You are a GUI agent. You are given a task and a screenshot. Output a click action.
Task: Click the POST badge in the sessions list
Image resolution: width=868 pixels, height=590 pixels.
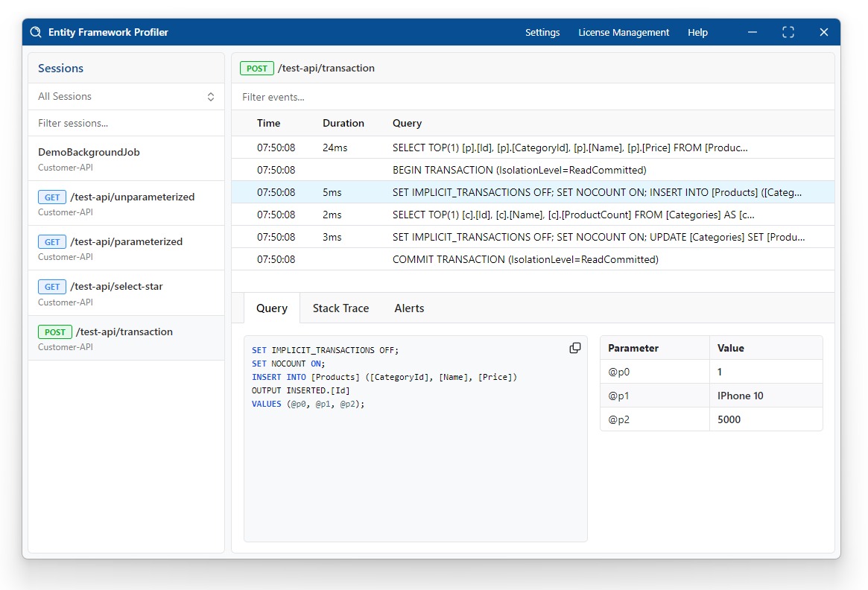(55, 332)
